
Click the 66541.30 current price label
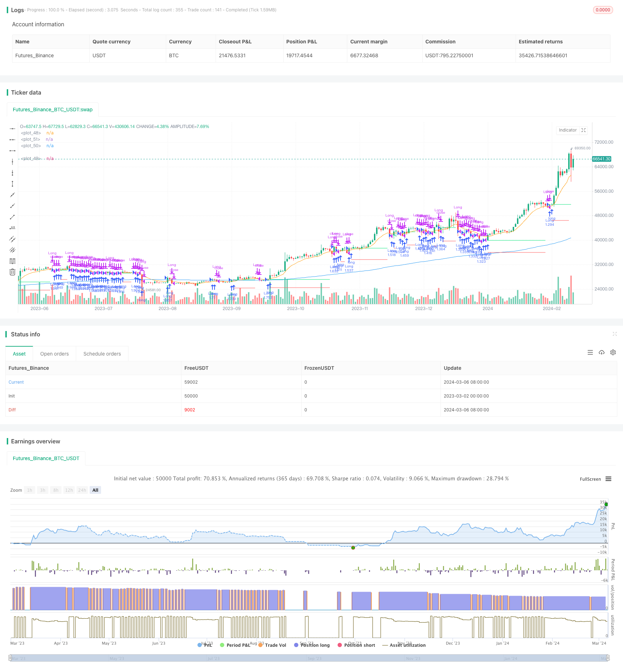[x=602, y=159]
